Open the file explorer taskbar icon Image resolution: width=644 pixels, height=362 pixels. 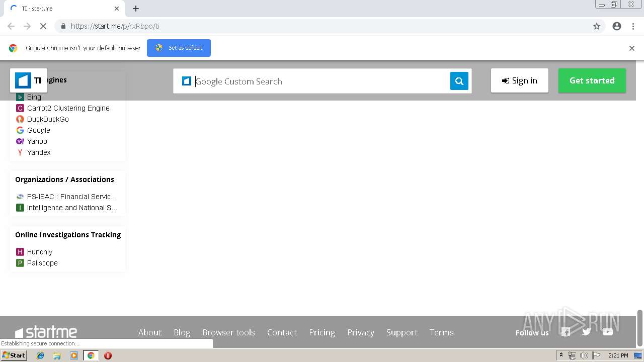(x=57, y=355)
